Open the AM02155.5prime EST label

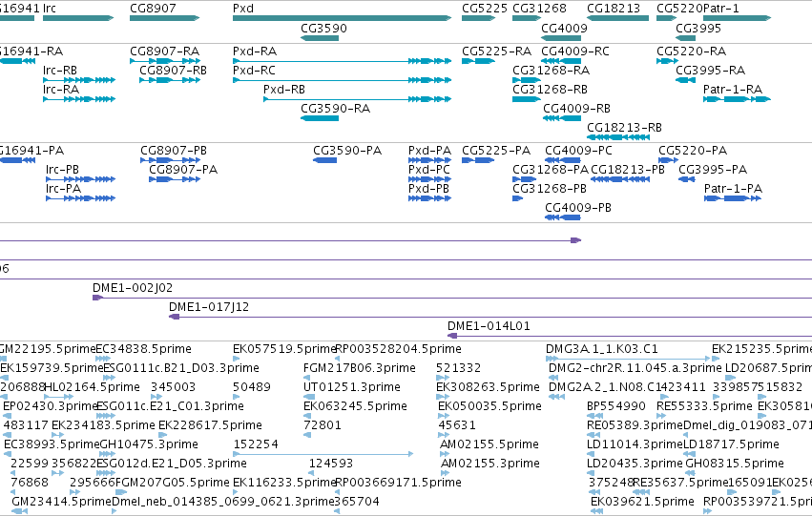(489, 444)
